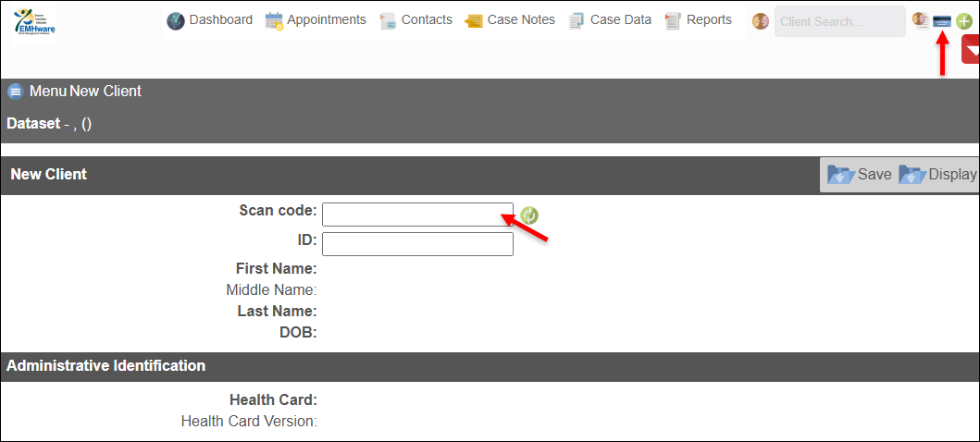Click the faces icon left of Client Search
Screen dimensions: 980x442
click(x=761, y=20)
